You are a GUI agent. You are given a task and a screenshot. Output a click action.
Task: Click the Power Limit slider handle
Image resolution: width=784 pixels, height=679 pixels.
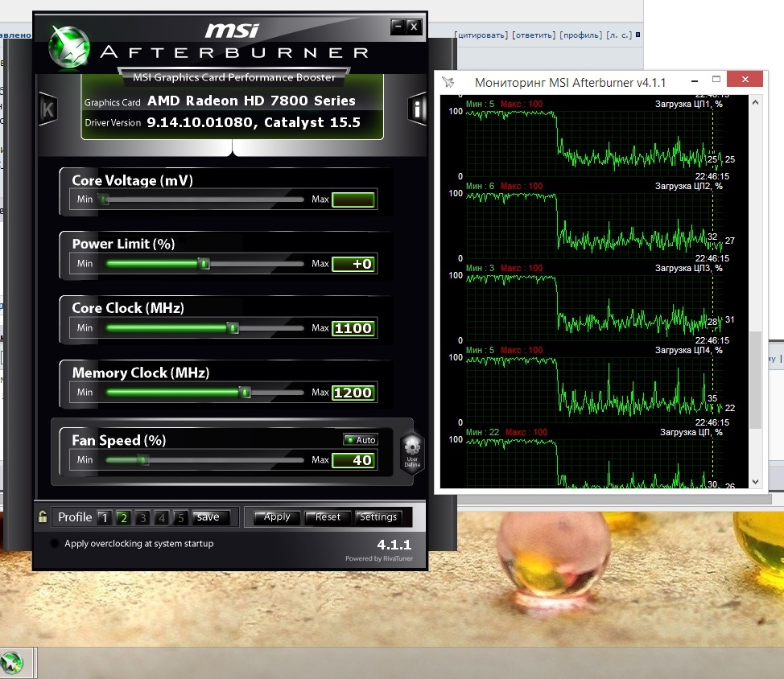(x=204, y=264)
